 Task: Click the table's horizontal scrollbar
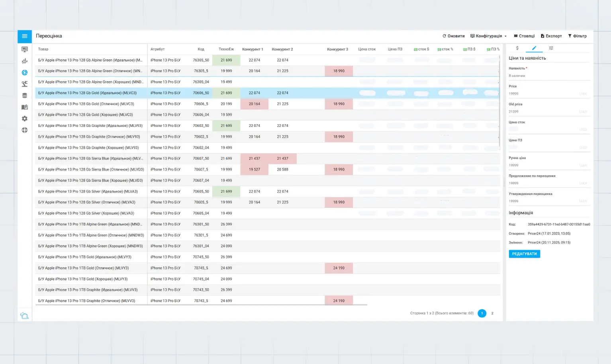click(x=201, y=305)
